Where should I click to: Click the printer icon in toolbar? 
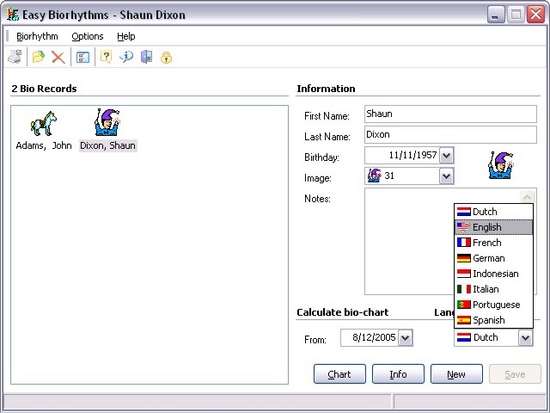(x=15, y=57)
